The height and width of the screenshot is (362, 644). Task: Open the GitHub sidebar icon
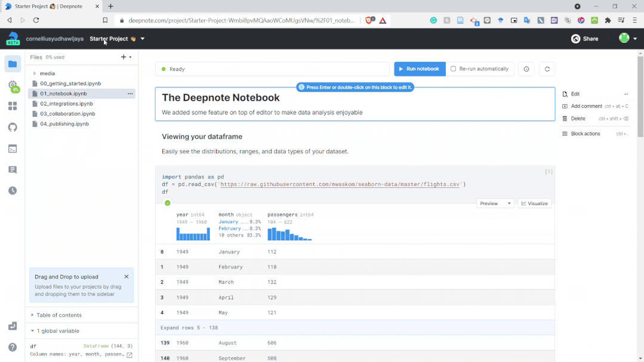coord(13,127)
